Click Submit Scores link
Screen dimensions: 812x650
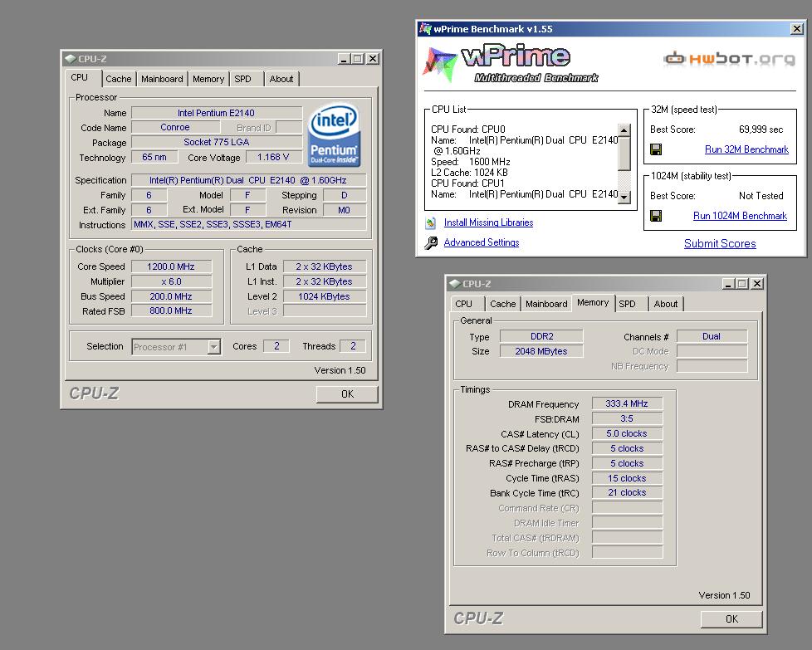coord(720,244)
